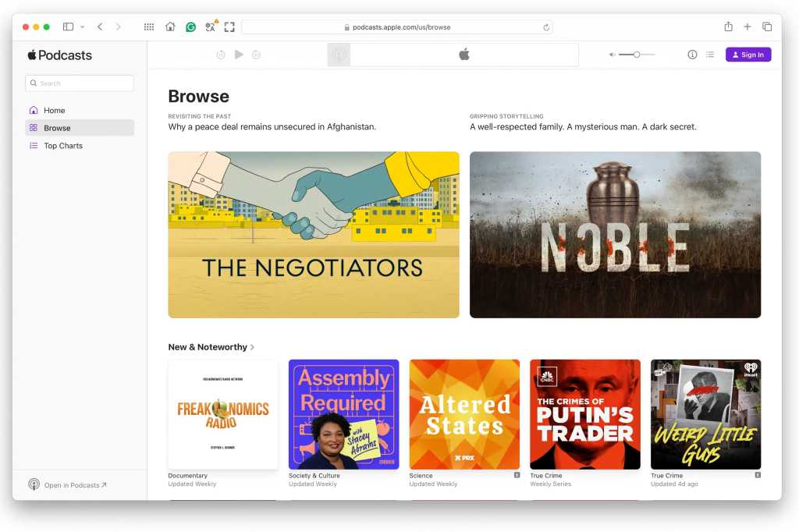This screenshot has height=532, width=799.
Task: Go forward to next page
Action: click(x=119, y=27)
